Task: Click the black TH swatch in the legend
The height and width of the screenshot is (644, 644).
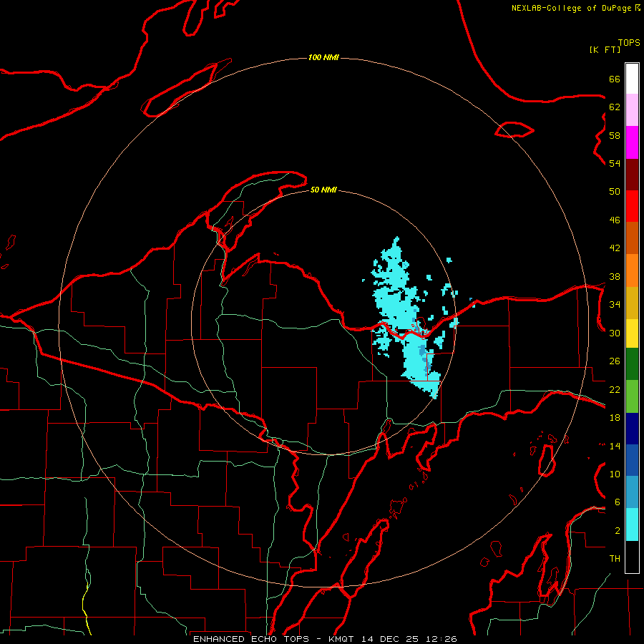Action: coord(632,557)
